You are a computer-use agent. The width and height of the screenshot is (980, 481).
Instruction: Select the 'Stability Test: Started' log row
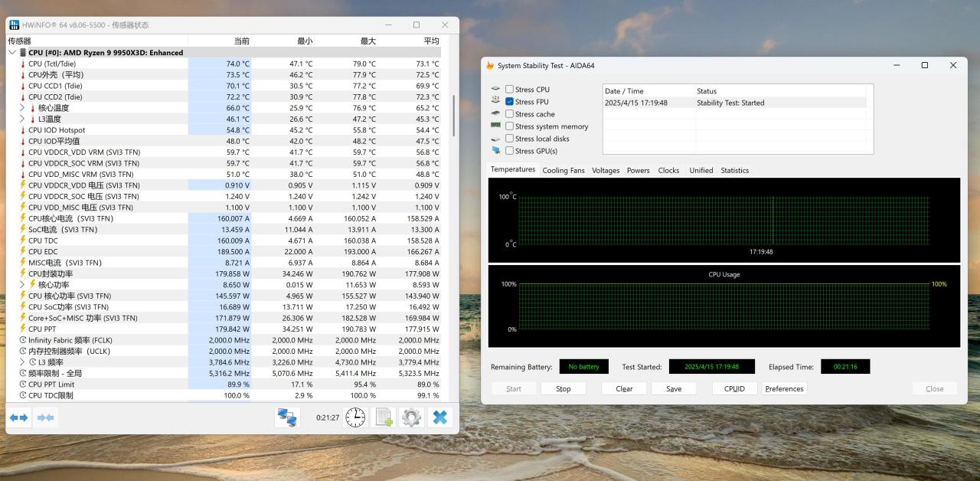735,103
